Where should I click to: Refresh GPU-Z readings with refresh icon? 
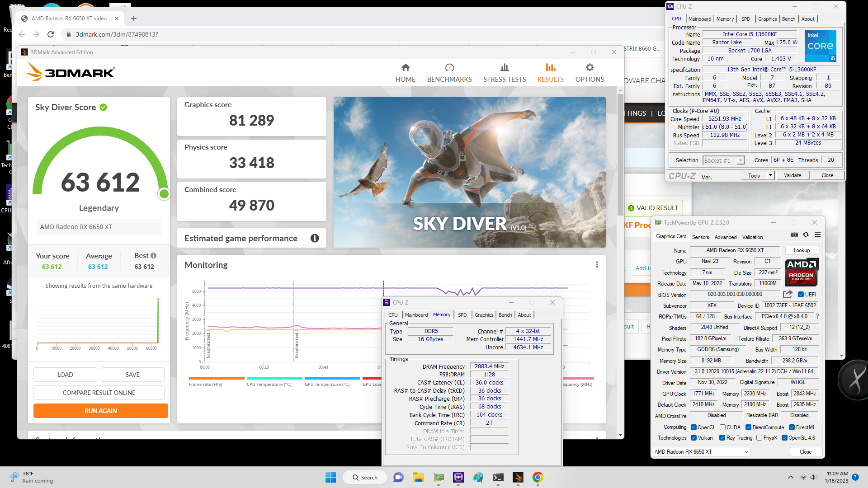coord(806,235)
